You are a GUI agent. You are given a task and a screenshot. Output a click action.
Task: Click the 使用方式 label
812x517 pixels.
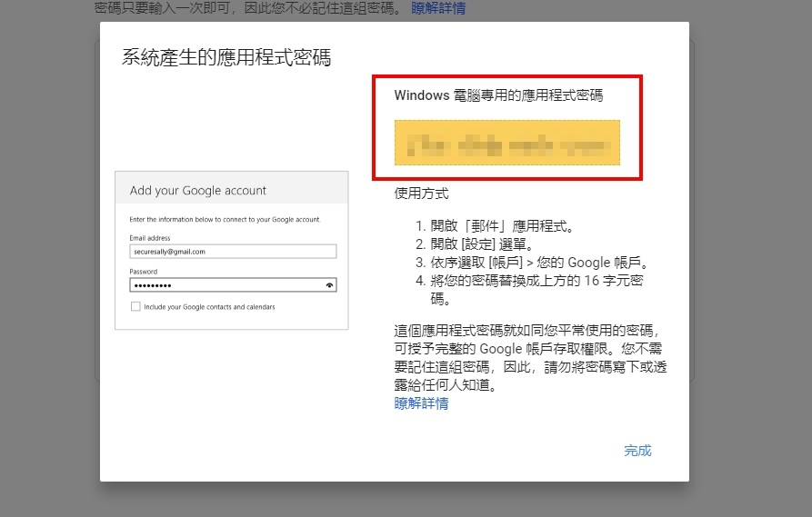point(421,194)
